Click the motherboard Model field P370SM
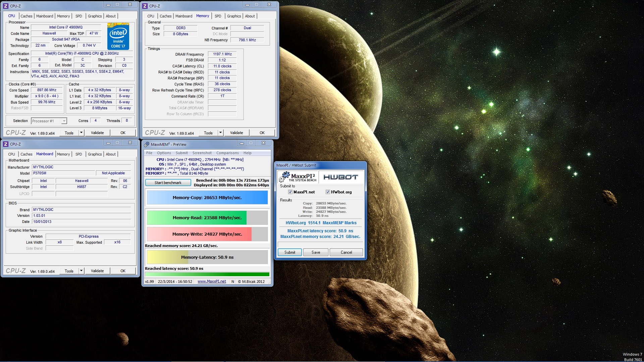This screenshot has height=362, width=644. click(63, 173)
